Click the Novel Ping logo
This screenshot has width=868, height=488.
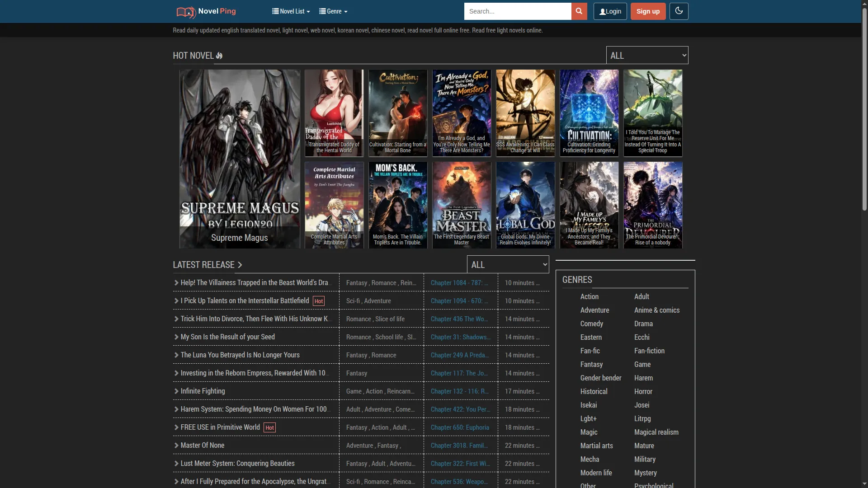[x=206, y=11]
